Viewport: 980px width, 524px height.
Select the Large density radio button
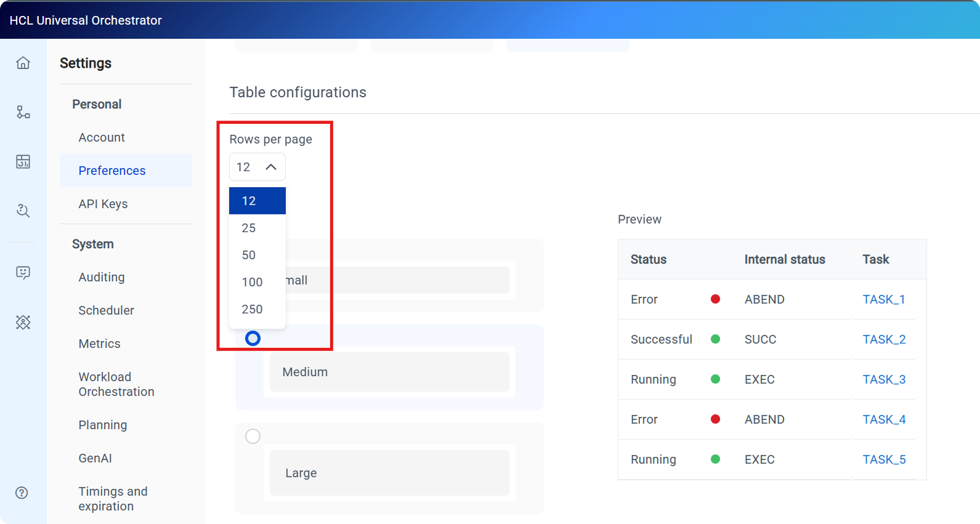253,436
